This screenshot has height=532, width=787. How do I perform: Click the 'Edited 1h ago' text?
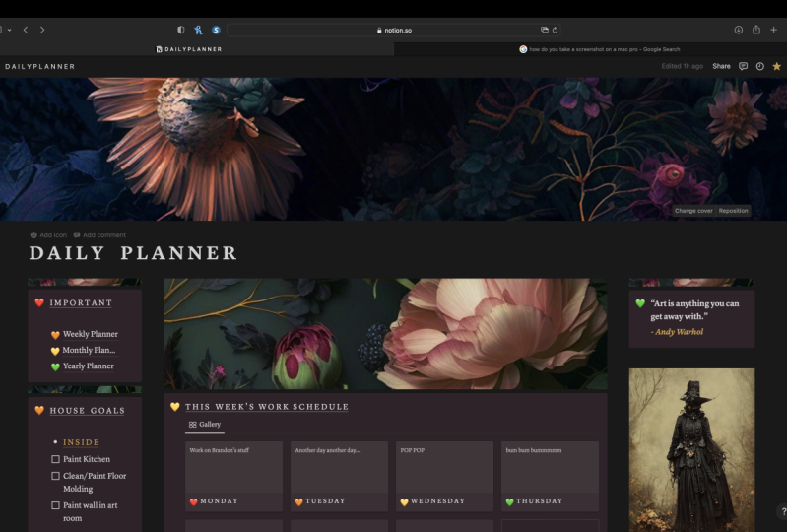tap(683, 66)
